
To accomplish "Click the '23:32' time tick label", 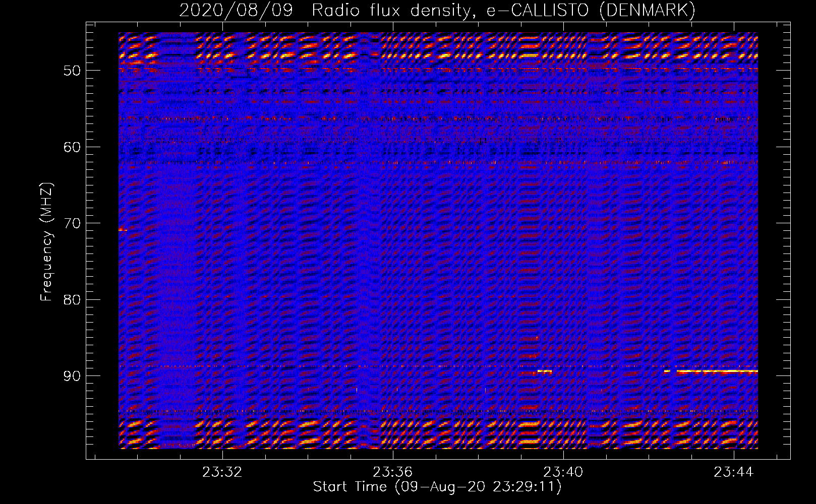I will [222, 472].
